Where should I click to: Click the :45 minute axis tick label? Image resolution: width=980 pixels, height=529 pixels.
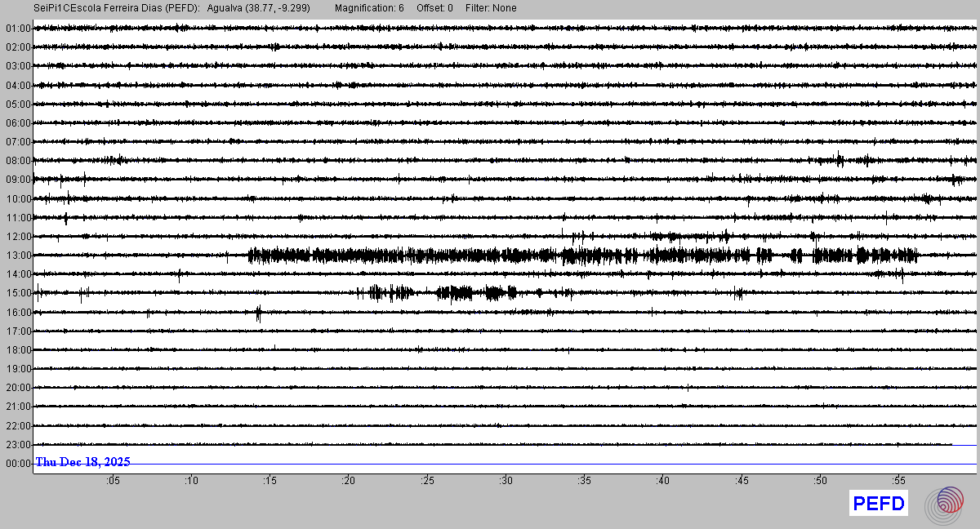pos(742,481)
